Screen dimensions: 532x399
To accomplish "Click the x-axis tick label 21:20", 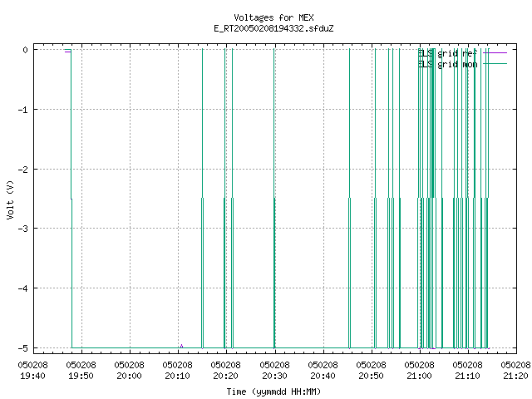I will tap(515, 376).
